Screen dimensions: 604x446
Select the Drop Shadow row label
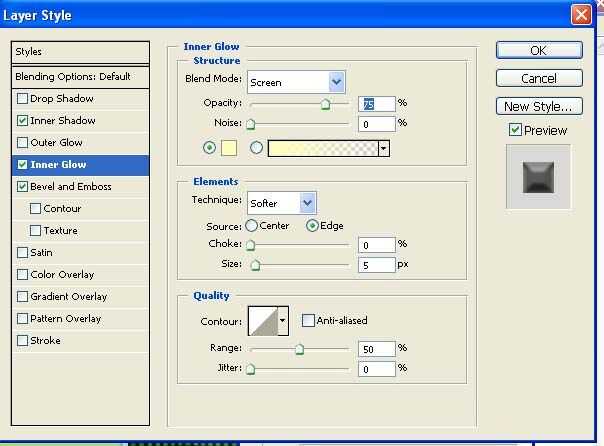click(62, 99)
